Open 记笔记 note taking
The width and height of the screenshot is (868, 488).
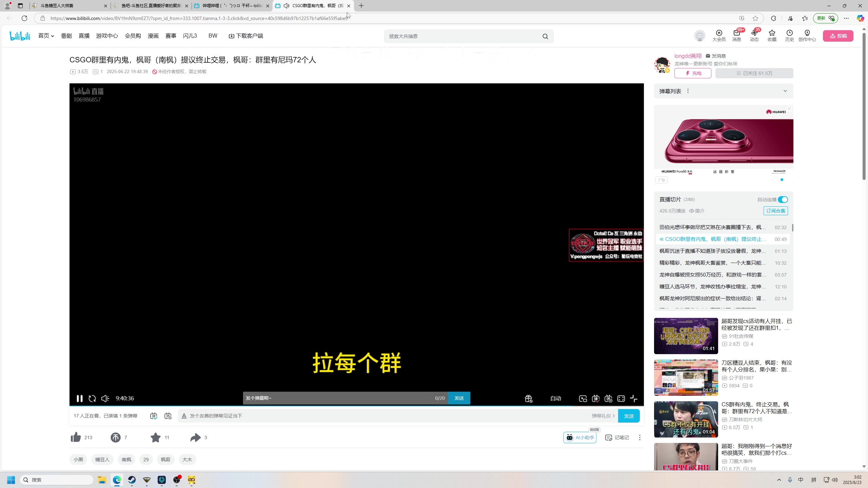(x=617, y=438)
